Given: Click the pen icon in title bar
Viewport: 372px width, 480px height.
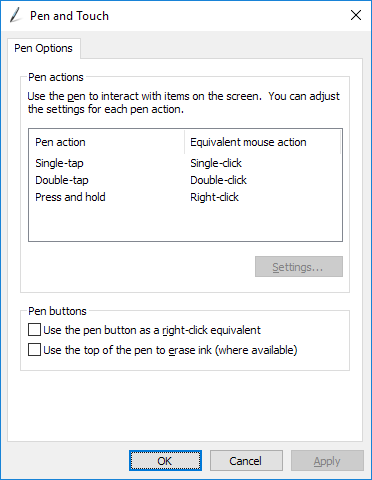Looking at the screenshot, I should pos(15,15).
